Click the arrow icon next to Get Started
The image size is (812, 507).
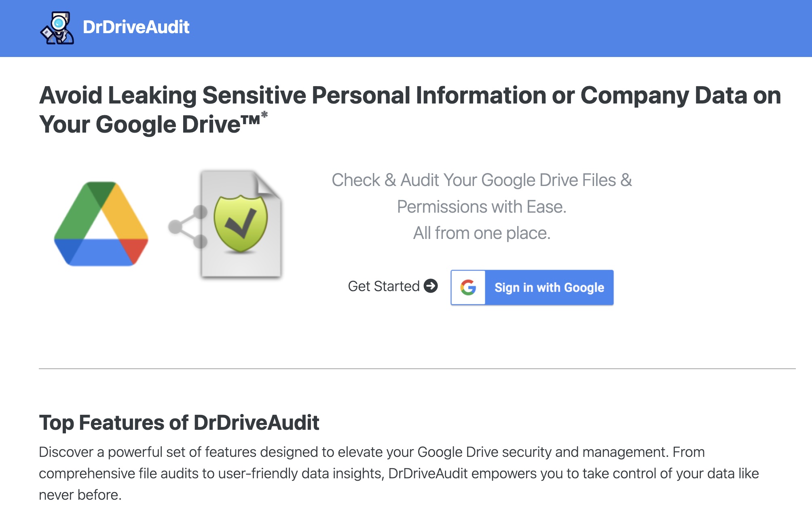click(x=431, y=286)
